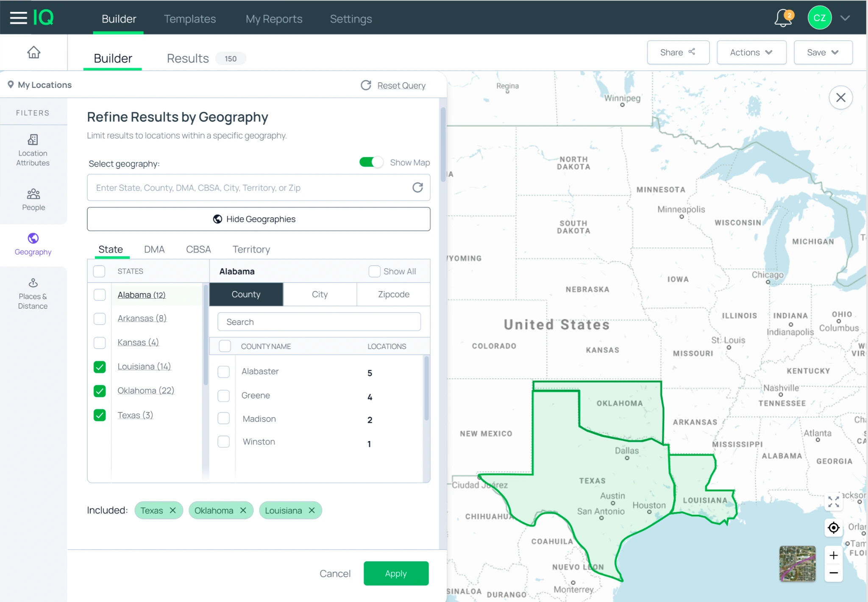Screen dimensions: 868x602
Task: Switch to the CBSA tab
Action: coord(198,249)
